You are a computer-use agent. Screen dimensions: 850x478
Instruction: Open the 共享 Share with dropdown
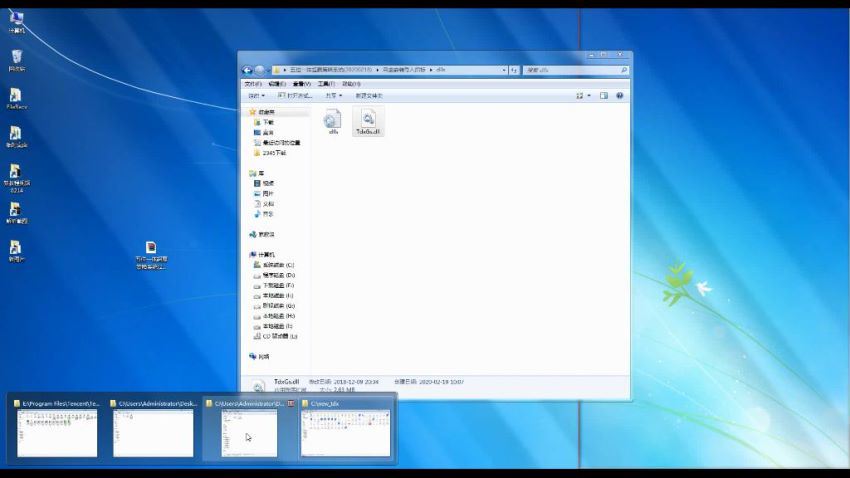coord(333,96)
